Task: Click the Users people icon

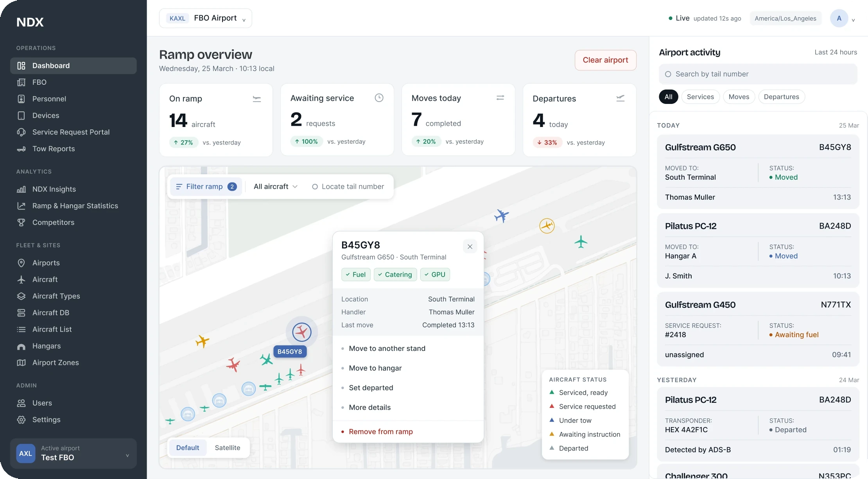Action: click(x=22, y=403)
